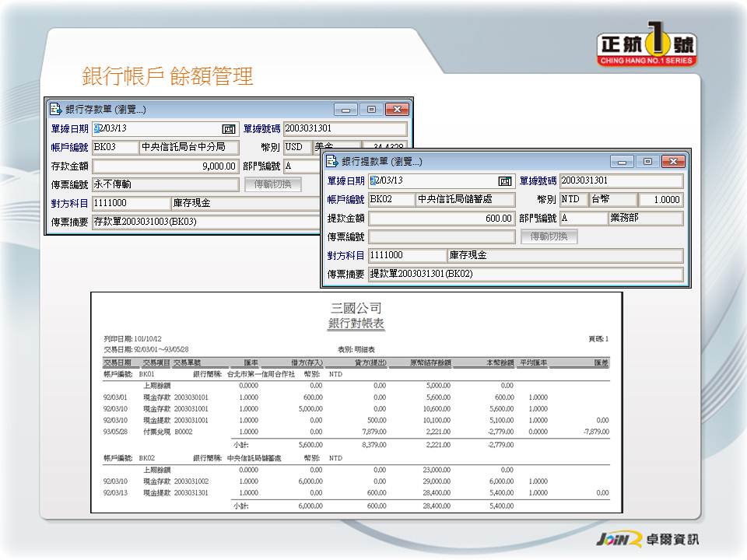747x560 pixels.
Task: Click the 銀行對帳表 report title
Action: [x=356, y=323]
